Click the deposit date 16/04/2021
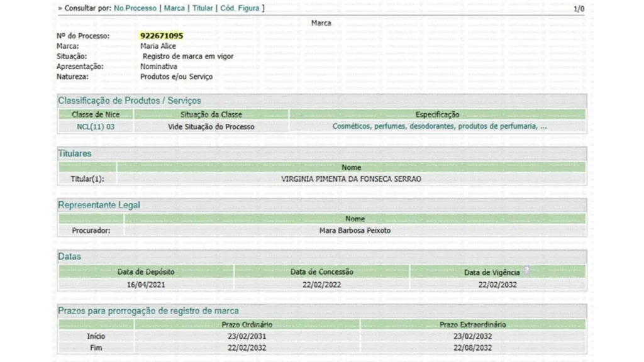Viewport: 644px width, 362px height. [146, 285]
